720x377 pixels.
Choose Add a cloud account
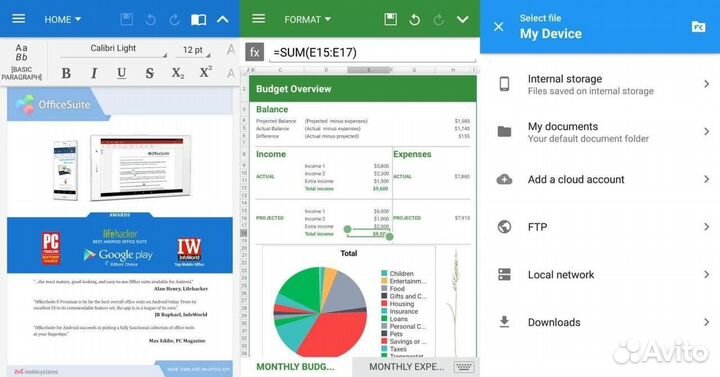[x=600, y=180]
